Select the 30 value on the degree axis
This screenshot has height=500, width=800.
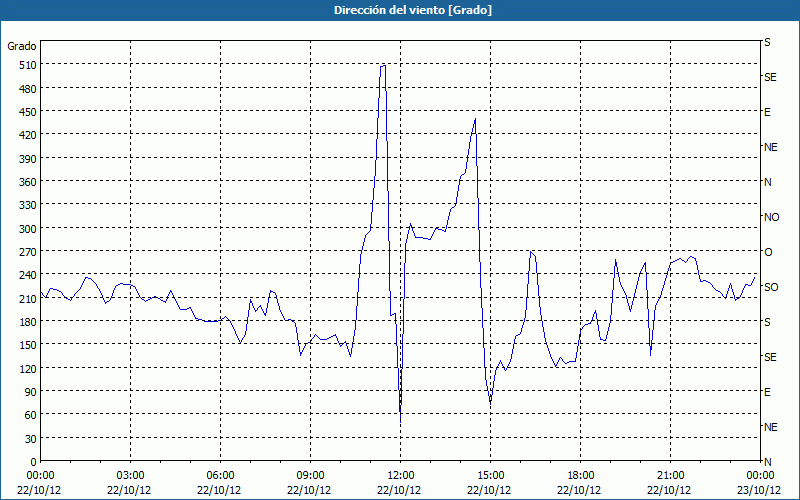(x=31, y=439)
